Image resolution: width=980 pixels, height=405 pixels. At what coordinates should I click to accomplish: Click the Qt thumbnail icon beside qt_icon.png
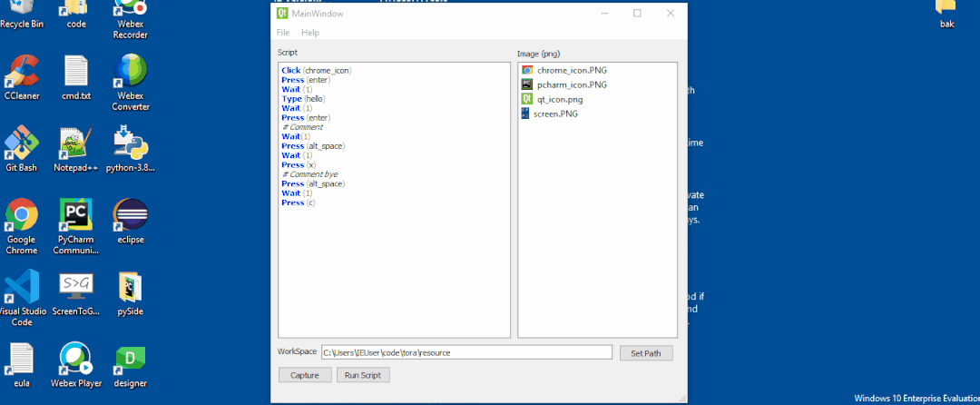527,99
